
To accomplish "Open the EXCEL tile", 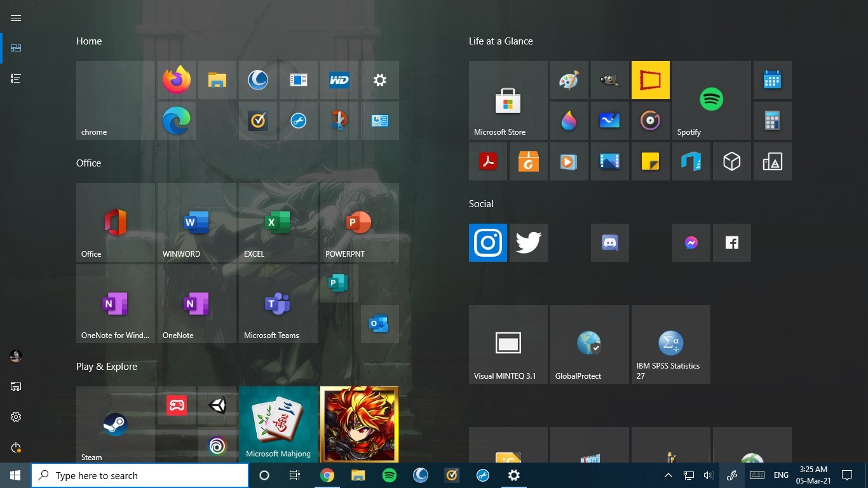I will (278, 222).
